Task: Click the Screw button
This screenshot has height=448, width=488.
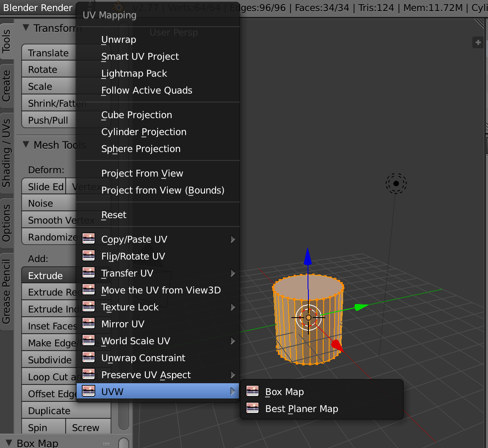Action: (89, 427)
